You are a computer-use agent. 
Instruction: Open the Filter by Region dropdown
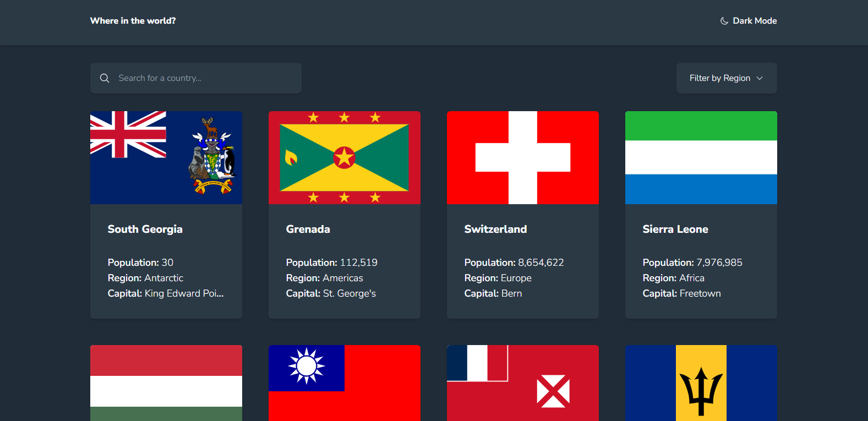(727, 78)
